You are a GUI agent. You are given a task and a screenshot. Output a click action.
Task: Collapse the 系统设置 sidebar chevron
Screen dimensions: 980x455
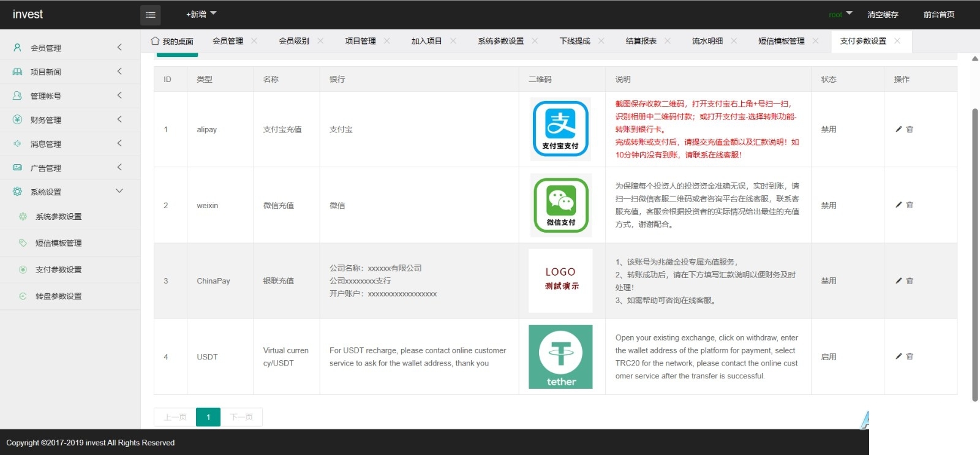[119, 191]
